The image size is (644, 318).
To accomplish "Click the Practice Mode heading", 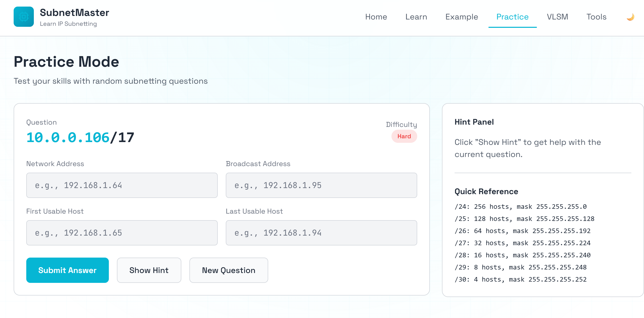I will click(66, 62).
